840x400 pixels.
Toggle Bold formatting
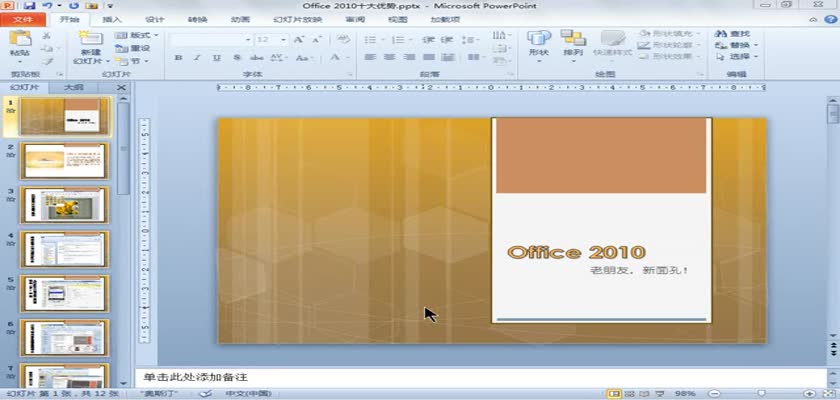[x=179, y=57]
